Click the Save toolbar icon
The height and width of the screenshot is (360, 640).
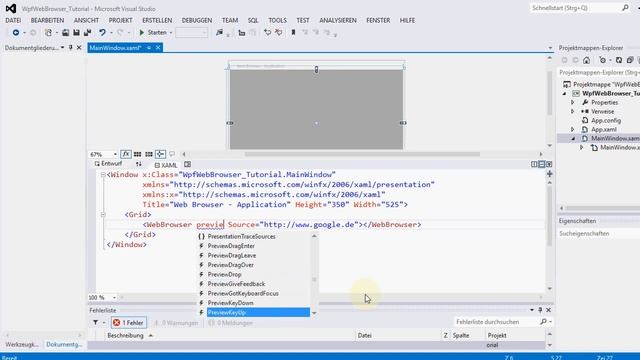tap(76, 32)
